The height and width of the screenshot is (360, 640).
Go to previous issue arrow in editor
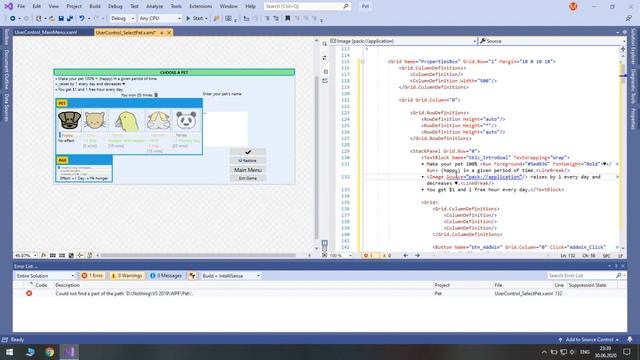point(406,256)
